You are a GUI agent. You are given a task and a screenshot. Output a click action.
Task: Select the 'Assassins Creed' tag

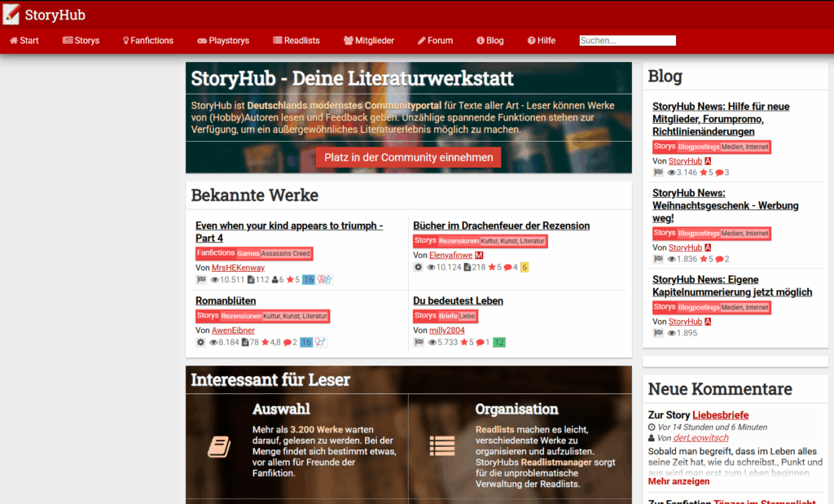pos(286,253)
